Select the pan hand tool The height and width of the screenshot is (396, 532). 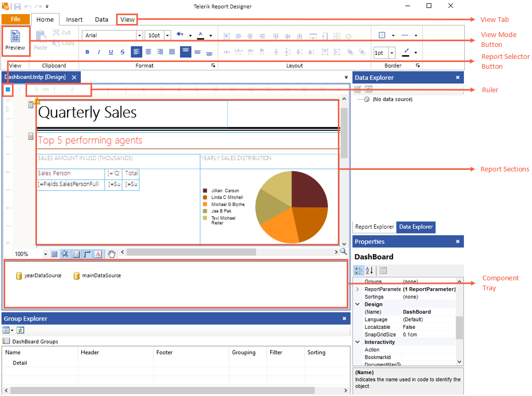(x=111, y=254)
